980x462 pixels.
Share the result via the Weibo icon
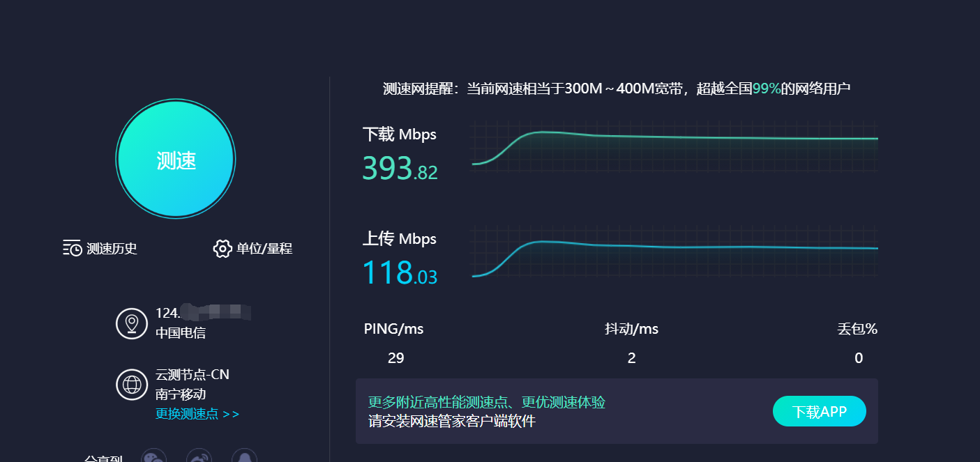pyautogui.click(x=199, y=457)
